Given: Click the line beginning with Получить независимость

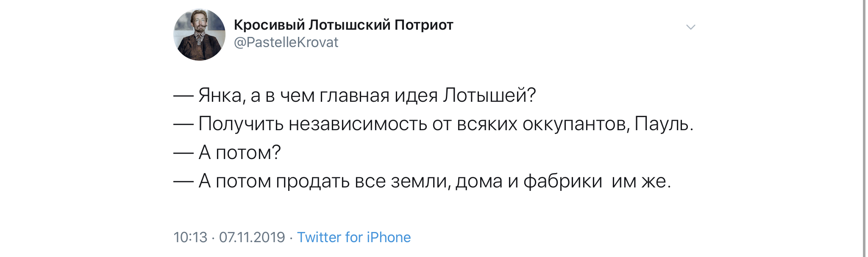Looking at the screenshot, I should pyautogui.click(x=433, y=124).
